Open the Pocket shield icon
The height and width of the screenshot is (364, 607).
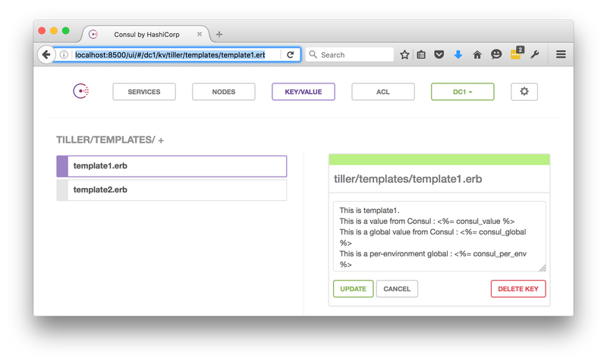[439, 55]
